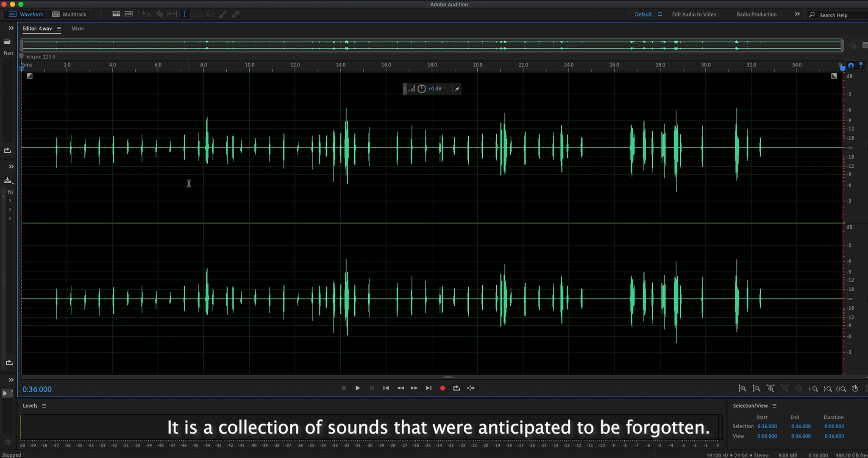The width and height of the screenshot is (868, 458).
Task: Toggle the Loop Playback button
Action: 456,388
